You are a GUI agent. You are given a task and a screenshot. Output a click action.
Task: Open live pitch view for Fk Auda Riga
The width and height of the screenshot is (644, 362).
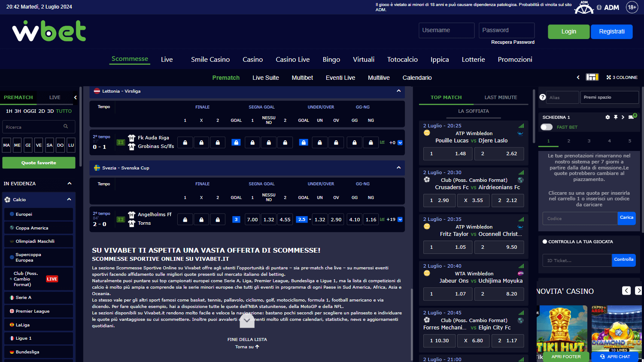click(x=121, y=142)
